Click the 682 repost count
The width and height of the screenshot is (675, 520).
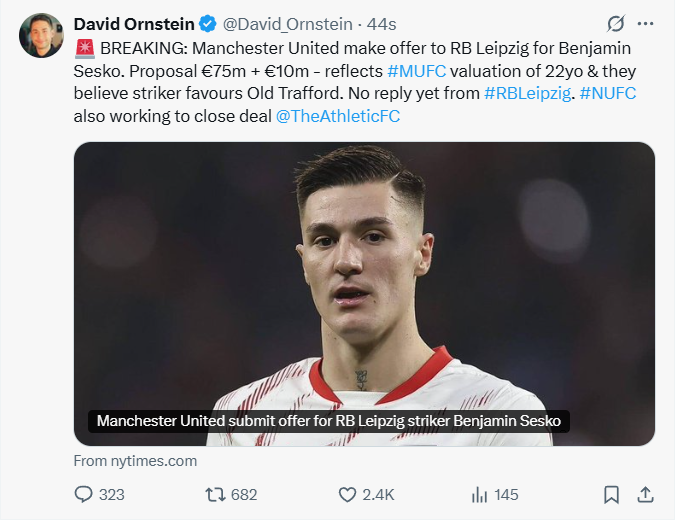point(244,494)
